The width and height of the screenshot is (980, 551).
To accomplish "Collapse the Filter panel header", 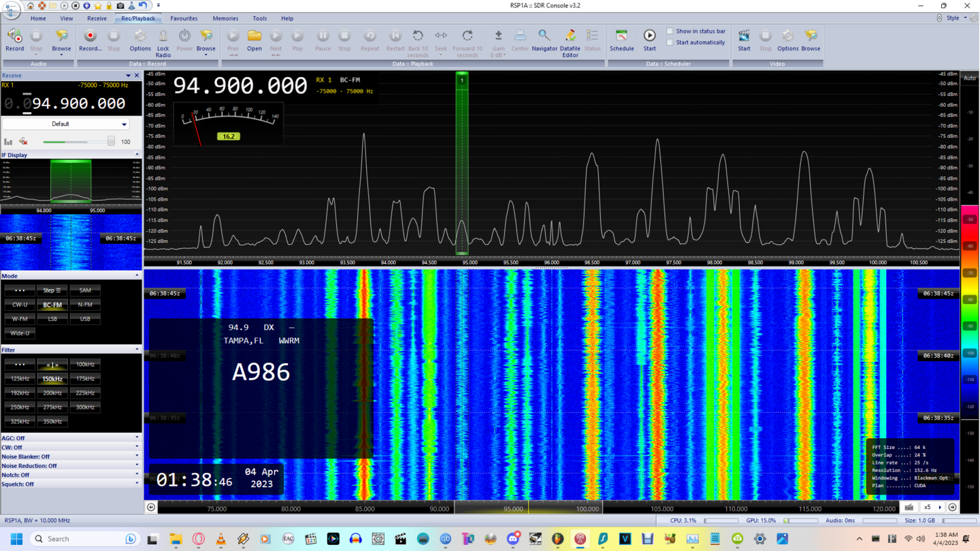I will (71, 350).
